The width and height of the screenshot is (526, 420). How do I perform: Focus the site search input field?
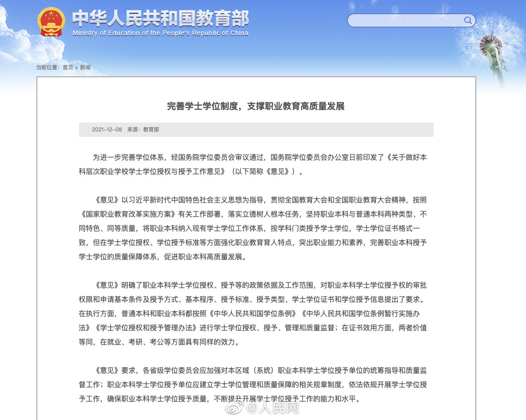point(411,20)
